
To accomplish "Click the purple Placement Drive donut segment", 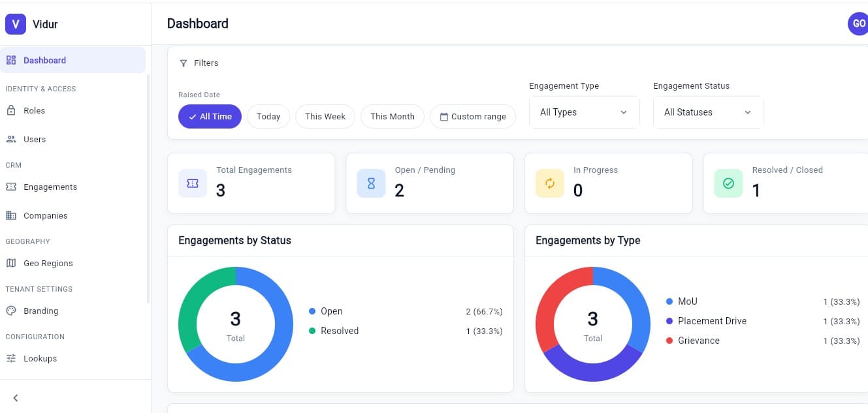I will click(x=593, y=372).
